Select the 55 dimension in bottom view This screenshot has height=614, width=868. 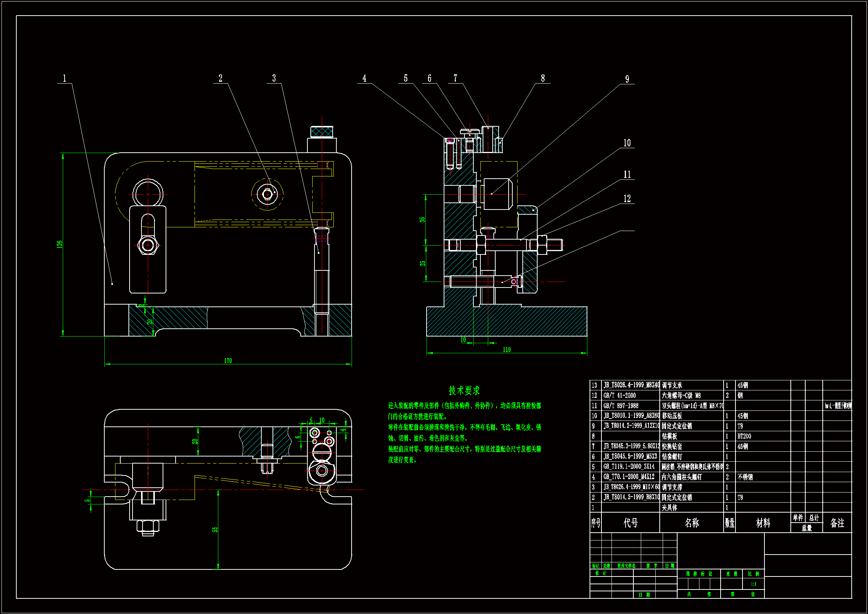point(215,530)
